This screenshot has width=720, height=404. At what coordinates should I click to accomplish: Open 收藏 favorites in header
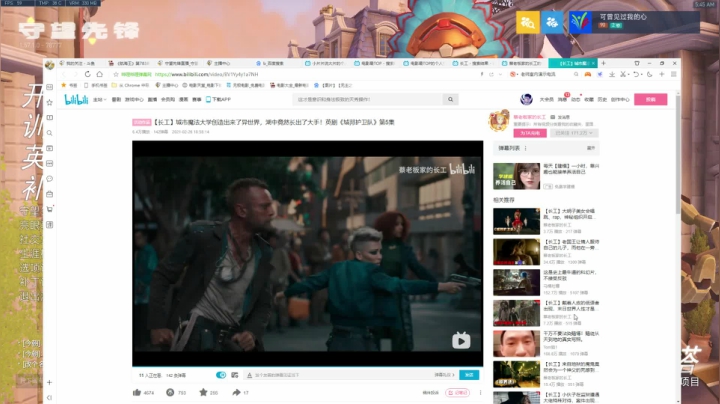click(589, 100)
